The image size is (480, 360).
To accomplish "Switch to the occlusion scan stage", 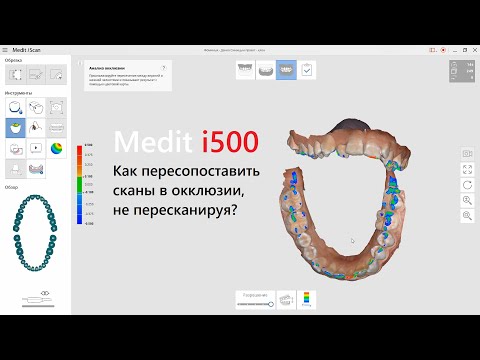I will [286, 70].
